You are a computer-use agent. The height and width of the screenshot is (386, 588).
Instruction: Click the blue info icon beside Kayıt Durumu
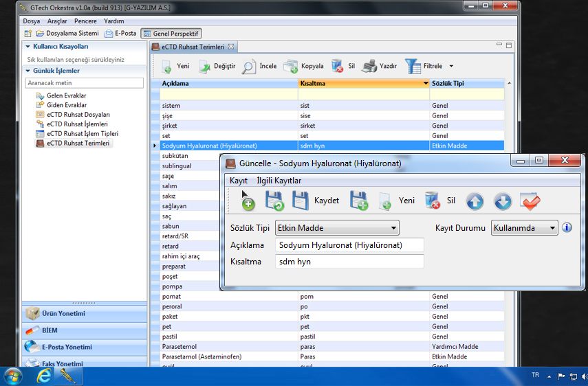coord(567,227)
